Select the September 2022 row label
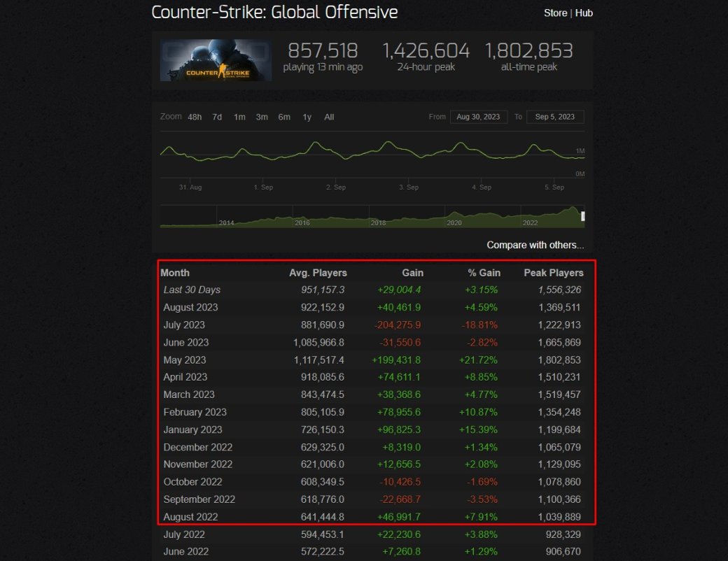Image resolution: width=728 pixels, height=561 pixels. click(x=199, y=499)
